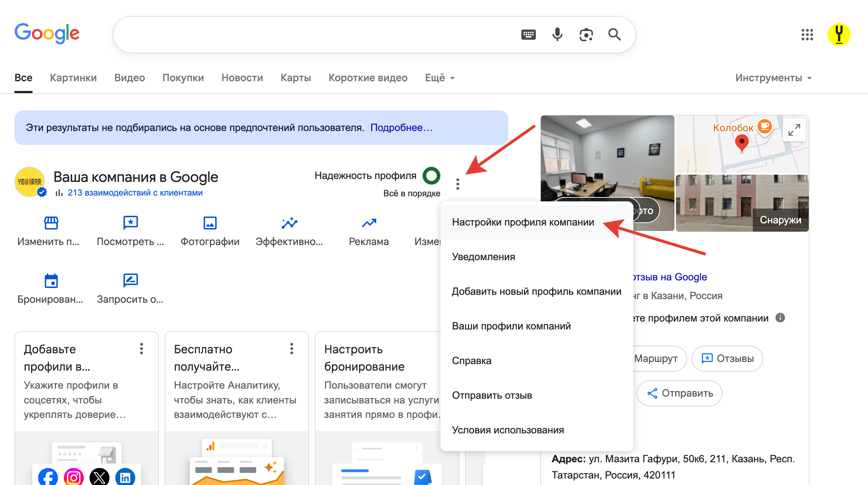Viewport: 868px width, 485px height.
Task: Click the microphone voice search icon
Action: click(x=557, y=35)
